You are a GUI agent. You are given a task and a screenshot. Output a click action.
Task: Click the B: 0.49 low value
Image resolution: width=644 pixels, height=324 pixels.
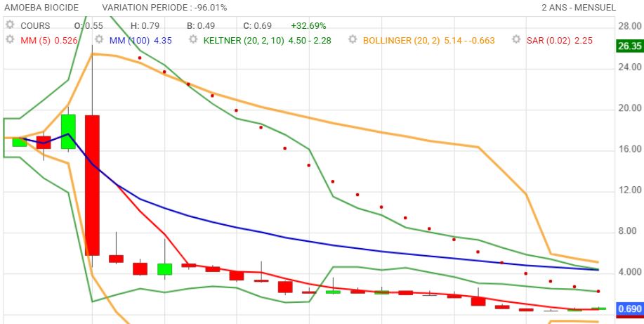click(x=201, y=26)
